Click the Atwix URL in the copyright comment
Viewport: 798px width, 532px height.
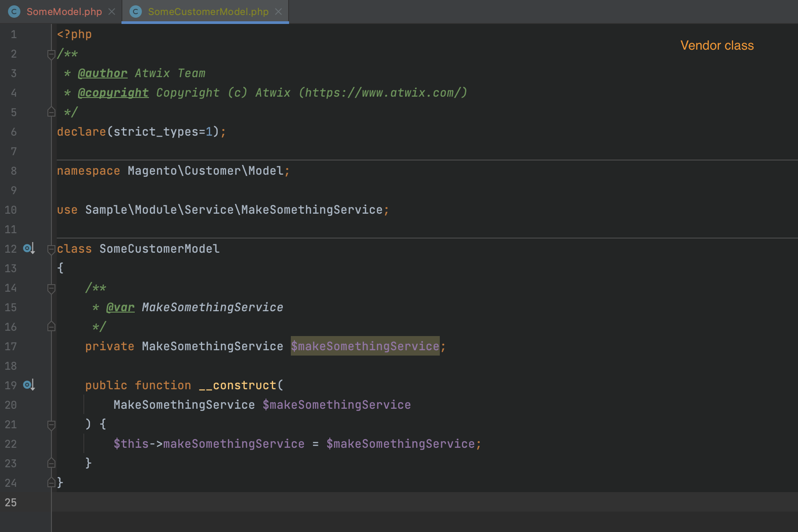(383, 93)
